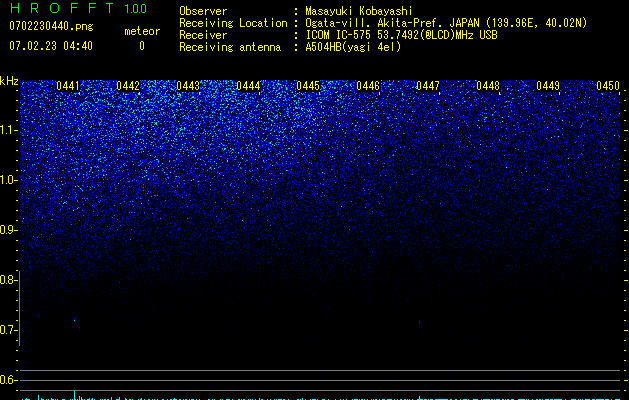Image resolution: width=629 pixels, height=400 pixels.
Task: Click time marker 0446
Action: pos(368,86)
